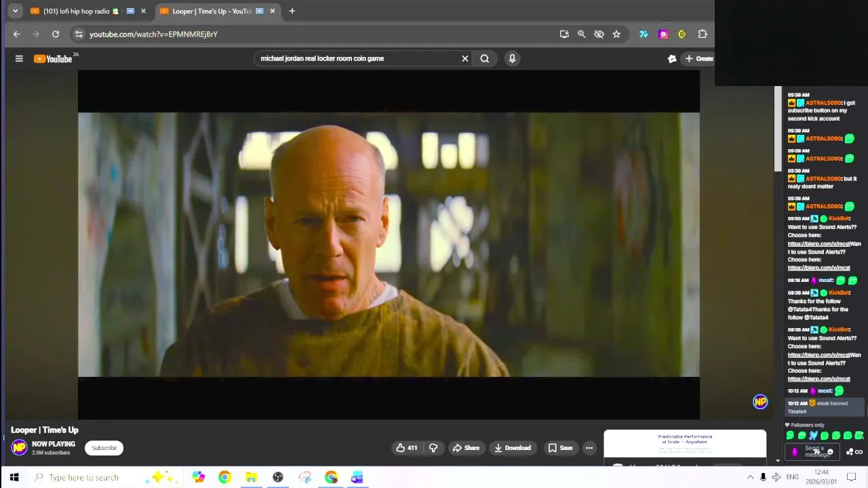868x488 pixels.
Task: Bookmark this page with star icon
Action: pyautogui.click(x=616, y=34)
